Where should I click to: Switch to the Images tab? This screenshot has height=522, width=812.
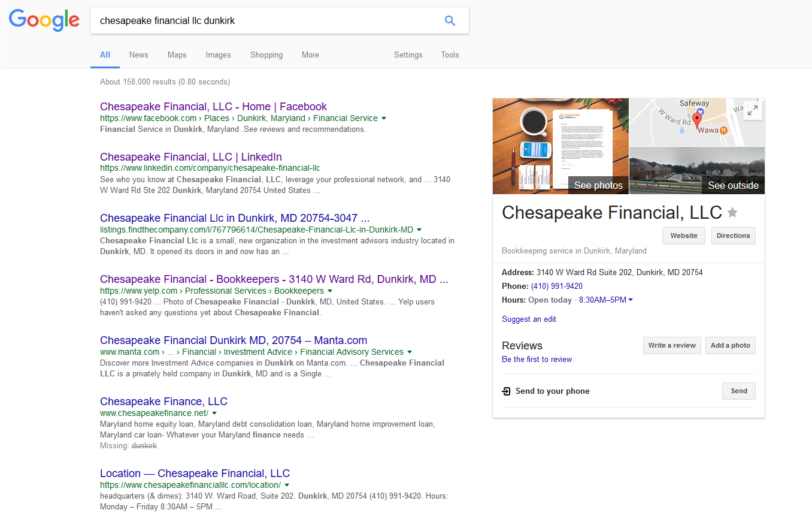(x=218, y=55)
